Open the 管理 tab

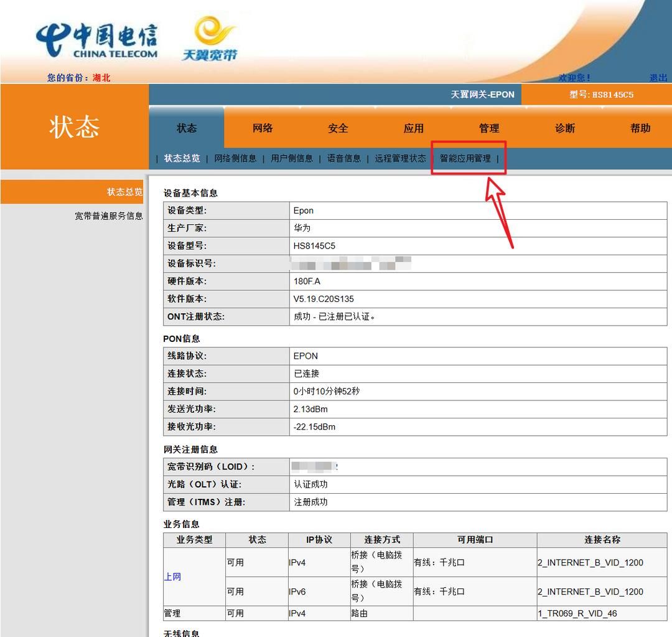489,128
